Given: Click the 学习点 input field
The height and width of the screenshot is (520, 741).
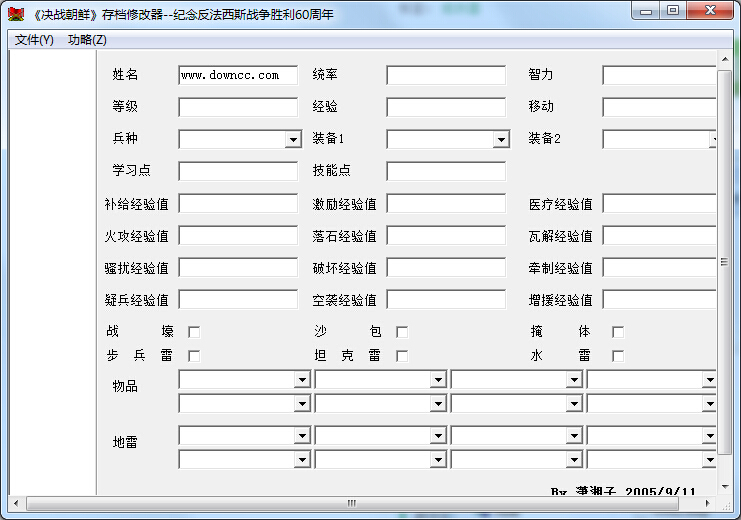Looking at the screenshot, I should (238, 171).
